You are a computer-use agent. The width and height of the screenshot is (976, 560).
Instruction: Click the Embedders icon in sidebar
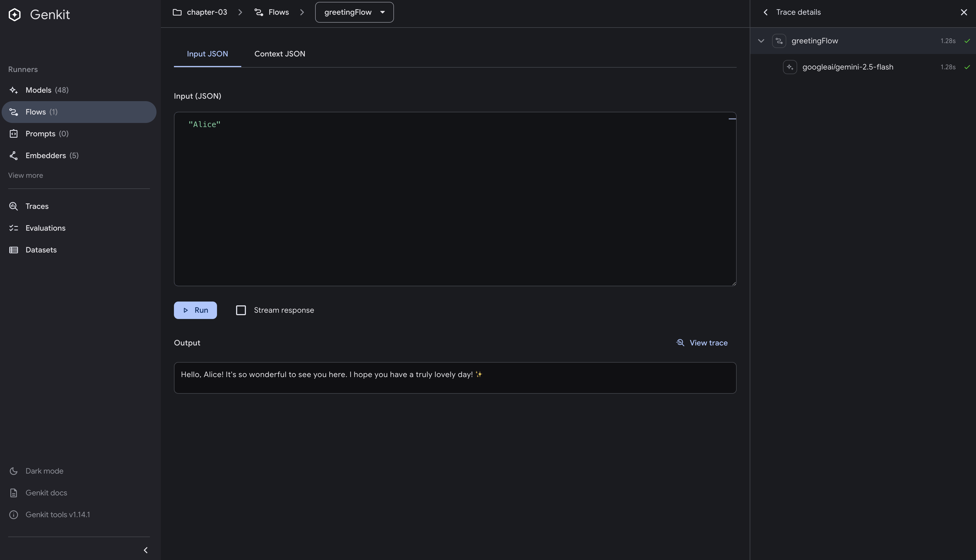[x=13, y=155]
